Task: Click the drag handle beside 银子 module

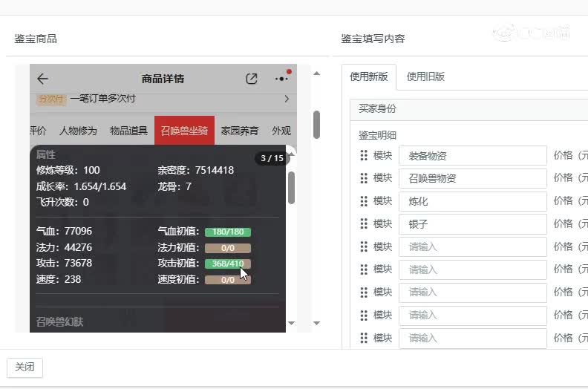Action: 364,224
